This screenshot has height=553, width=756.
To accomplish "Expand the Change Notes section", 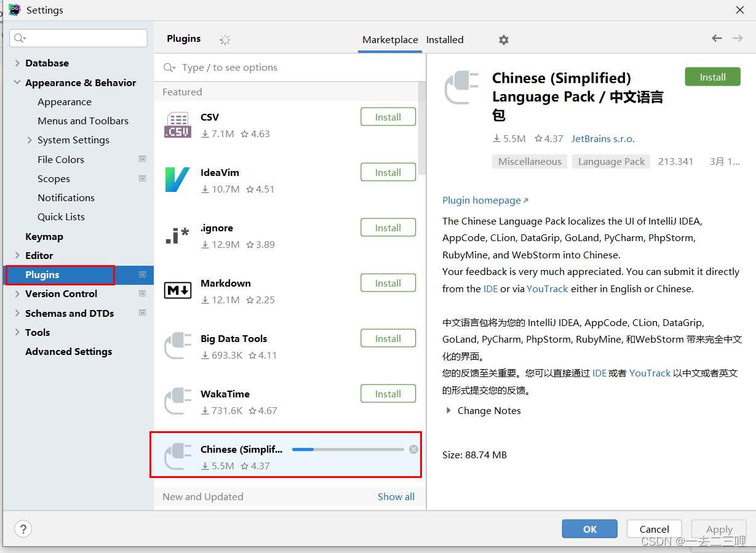I will (x=448, y=410).
